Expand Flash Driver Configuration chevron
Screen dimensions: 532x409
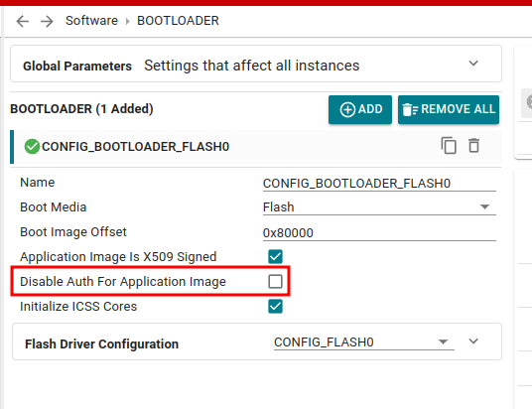[x=473, y=341]
